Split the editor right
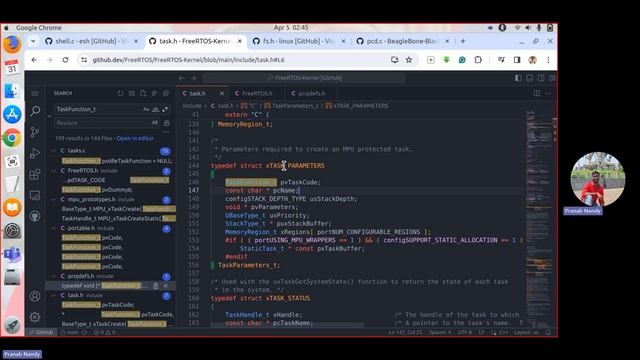This screenshot has width=640, height=360. coord(537,93)
